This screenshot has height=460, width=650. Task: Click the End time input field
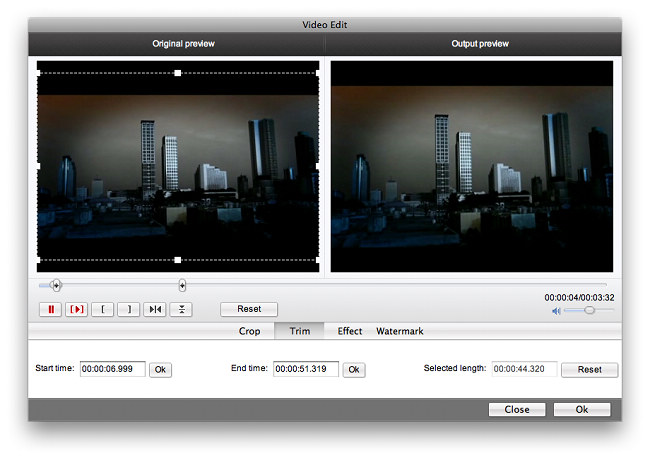306,369
